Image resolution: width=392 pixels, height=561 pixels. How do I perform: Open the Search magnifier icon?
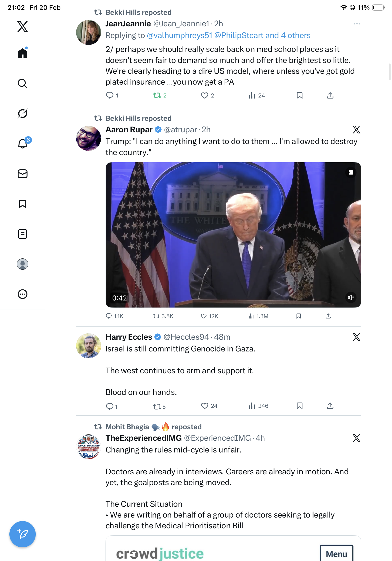pyautogui.click(x=23, y=83)
